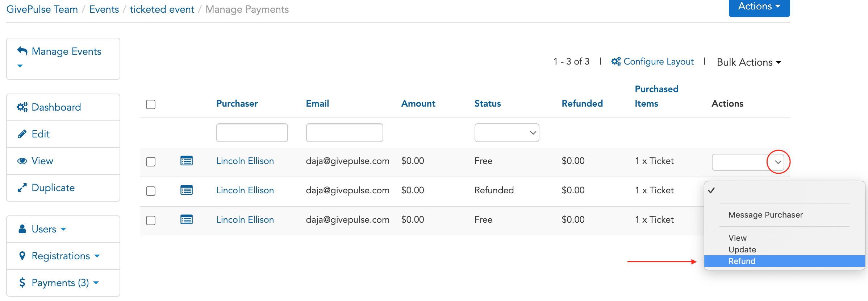The image size is (868, 301).
Task: Select the blank checked option in the dropdown
Action: pos(785,190)
